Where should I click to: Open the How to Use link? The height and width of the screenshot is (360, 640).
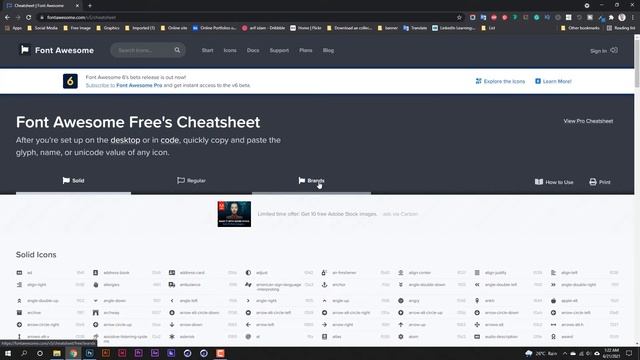(x=554, y=182)
